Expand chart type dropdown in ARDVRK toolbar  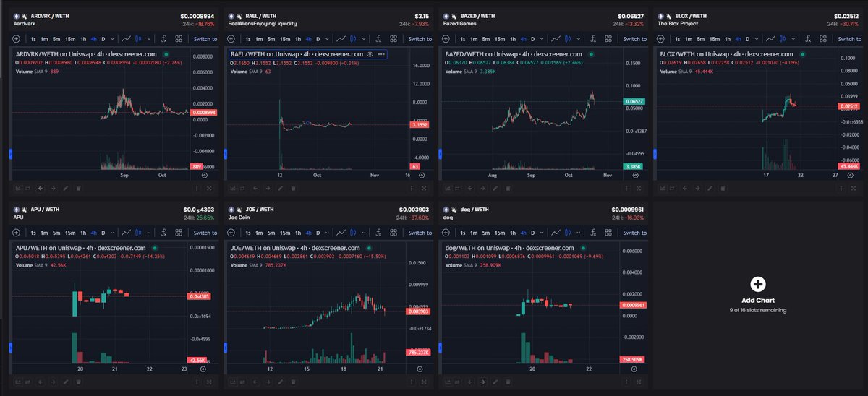click(x=148, y=39)
